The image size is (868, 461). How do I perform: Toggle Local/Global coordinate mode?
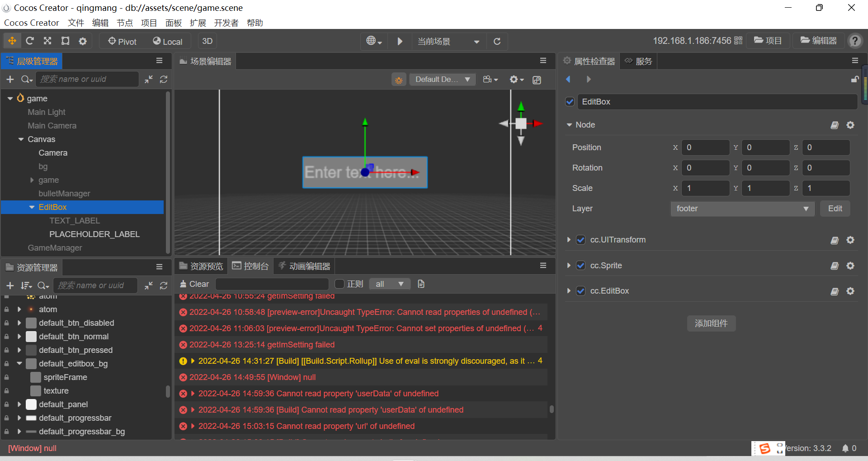[x=168, y=41]
